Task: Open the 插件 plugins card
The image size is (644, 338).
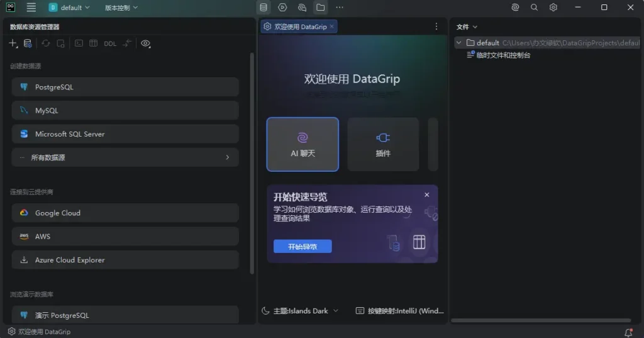Action: pos(383,144)
